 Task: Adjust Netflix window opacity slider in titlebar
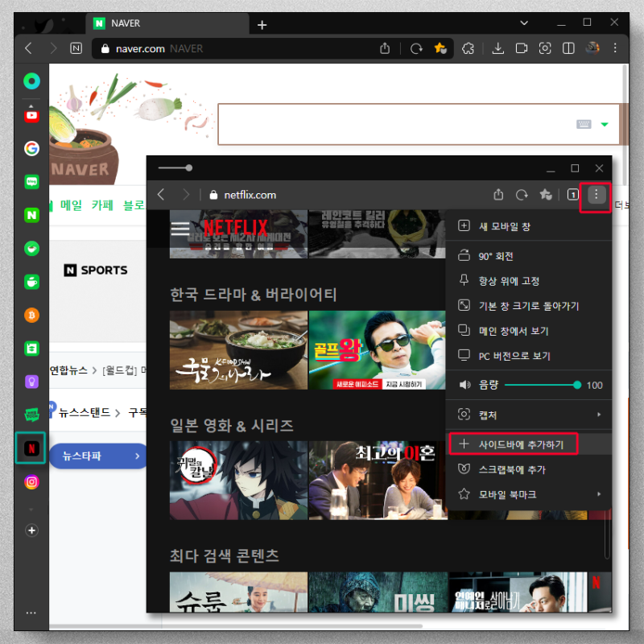click(175, 167)
